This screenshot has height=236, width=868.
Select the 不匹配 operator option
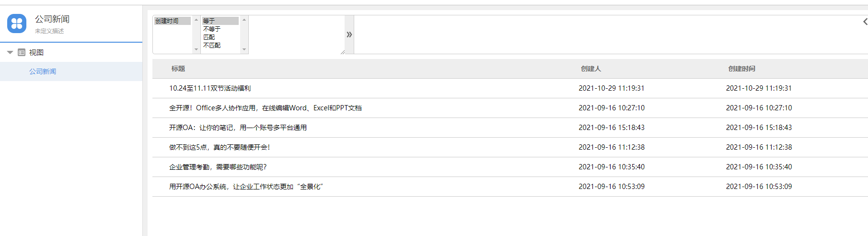coord(212,46)
